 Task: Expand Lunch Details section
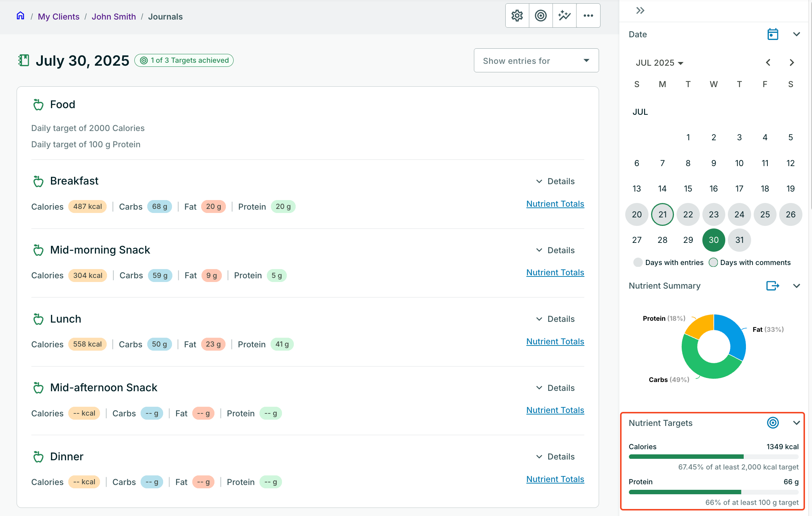(555, 319)
